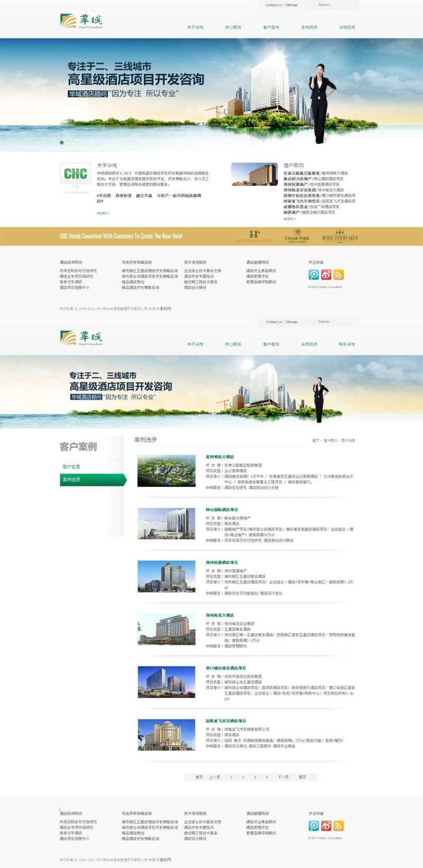Jump to page 3 in pagination
Image resolution: width=423 pixels, height=868 pixels.
tap(255, 777)
